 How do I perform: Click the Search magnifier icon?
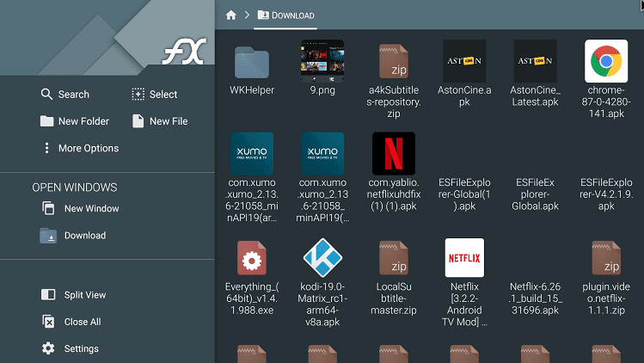pos(46,94)
